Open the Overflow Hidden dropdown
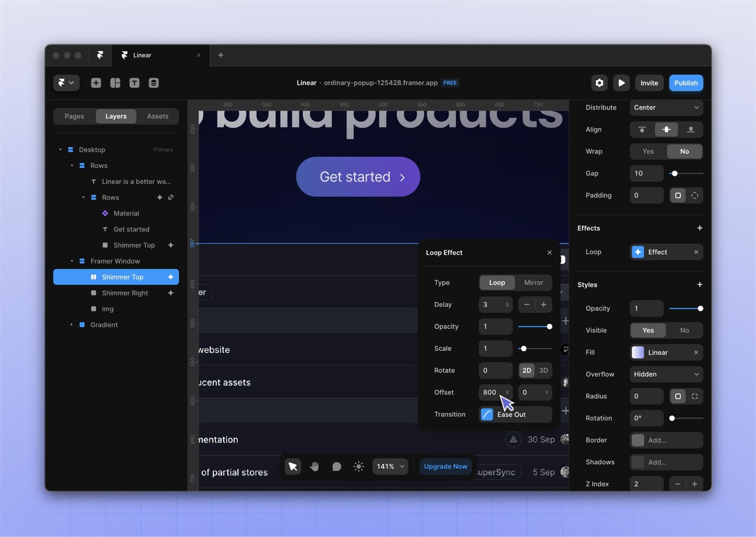 666,374
